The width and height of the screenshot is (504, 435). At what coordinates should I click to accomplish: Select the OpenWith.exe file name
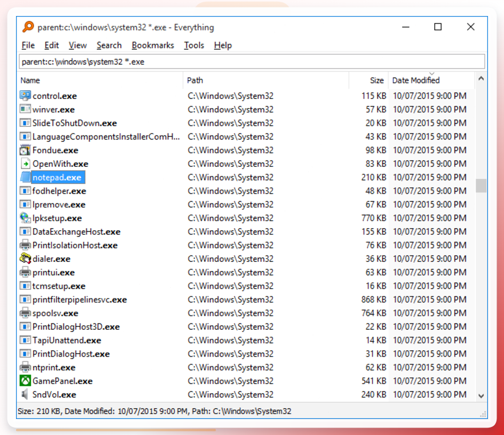coord(61,164)
